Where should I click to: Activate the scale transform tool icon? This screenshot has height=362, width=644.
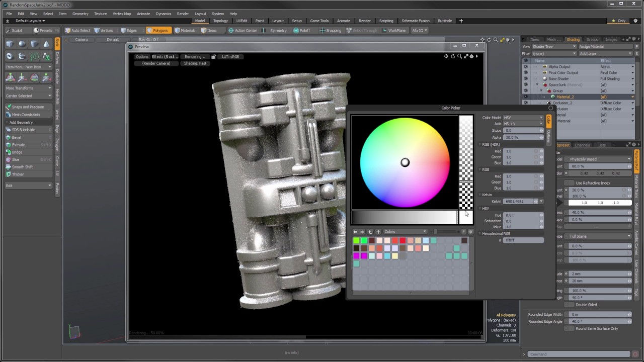pos(46,77)
